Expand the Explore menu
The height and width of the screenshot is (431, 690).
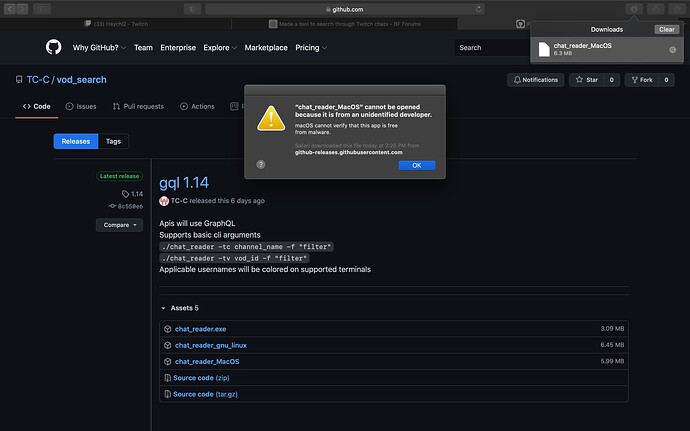coord(220,48)
